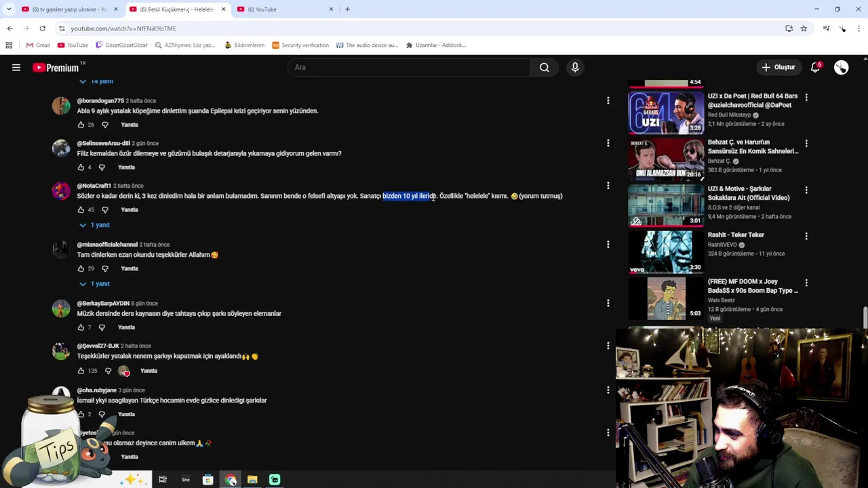Like the comment by @SelinseveArsu-d8l
This screenshot has width=868, height=488.
pyautogui.click(x=81, y=167)
